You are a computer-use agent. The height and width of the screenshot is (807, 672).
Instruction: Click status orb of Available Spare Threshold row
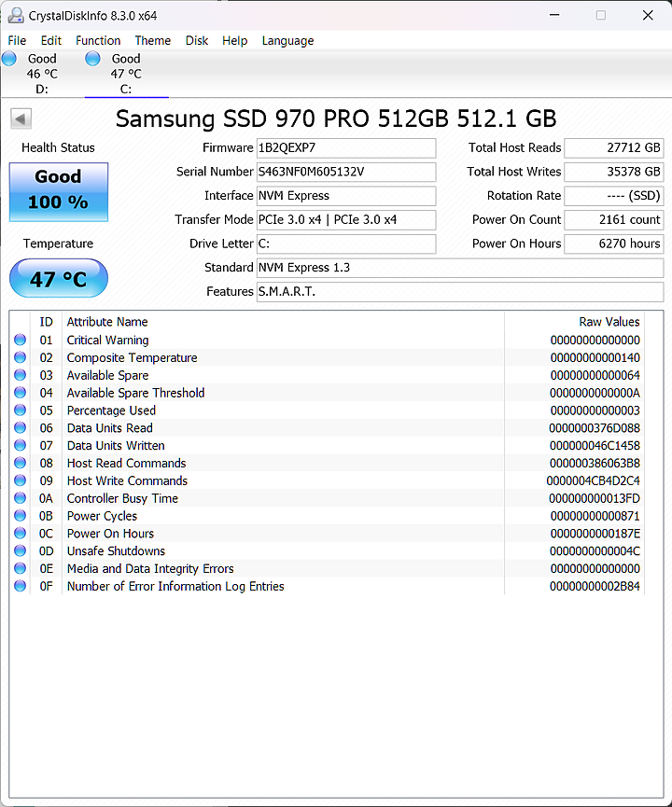21,392
